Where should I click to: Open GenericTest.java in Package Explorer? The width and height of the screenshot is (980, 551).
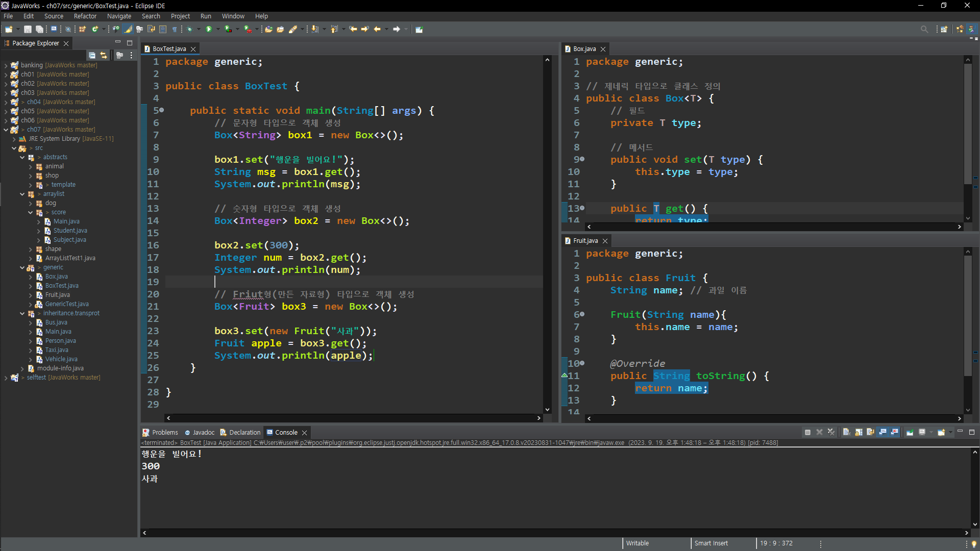67,304
